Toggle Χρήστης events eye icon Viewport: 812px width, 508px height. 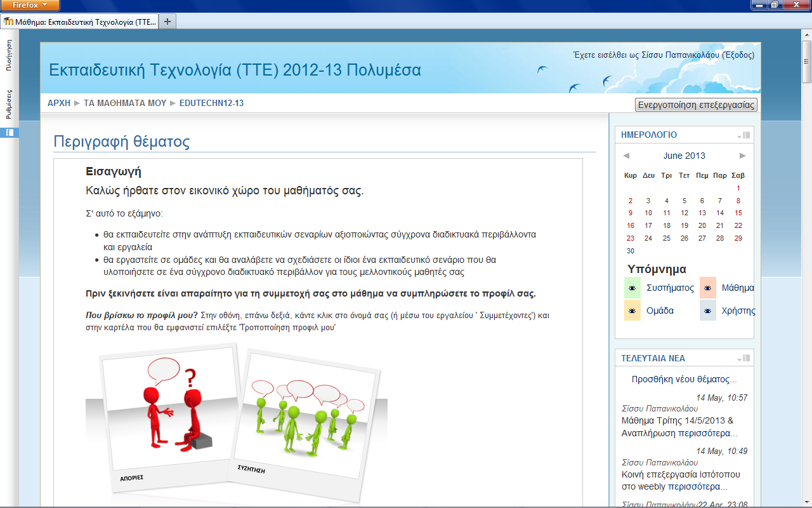708,311
